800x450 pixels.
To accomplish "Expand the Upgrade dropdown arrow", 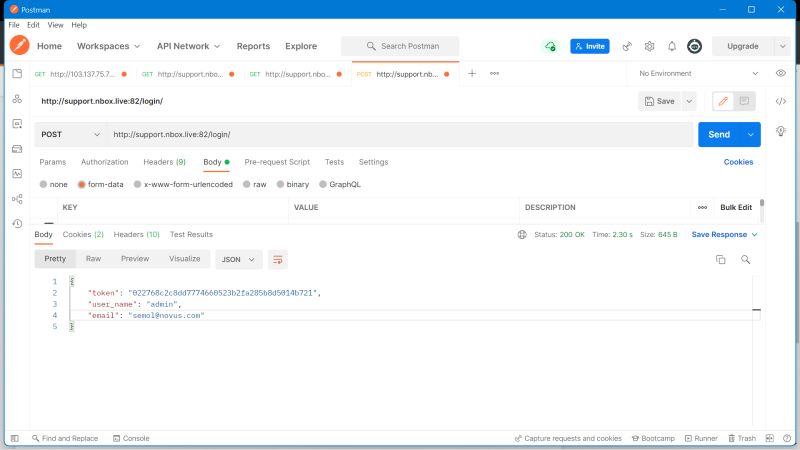I will (783, 46).
